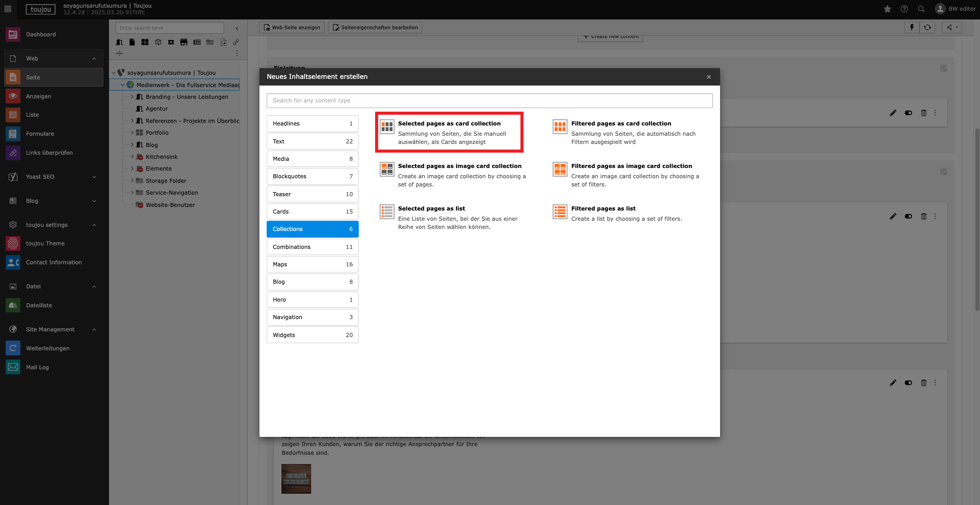Click Web-Seite anzeigen button
The height and width of the screenshot is (505, 980).
coord(292,28)
